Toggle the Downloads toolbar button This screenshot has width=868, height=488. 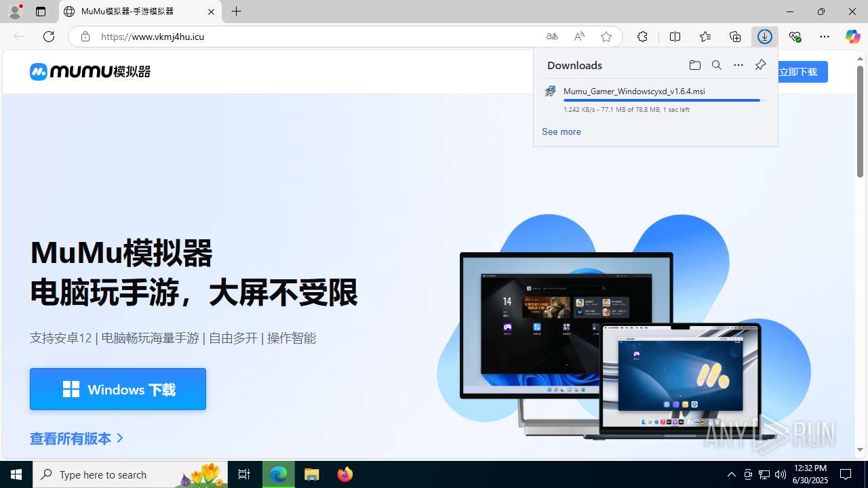(x=765, y=37)
